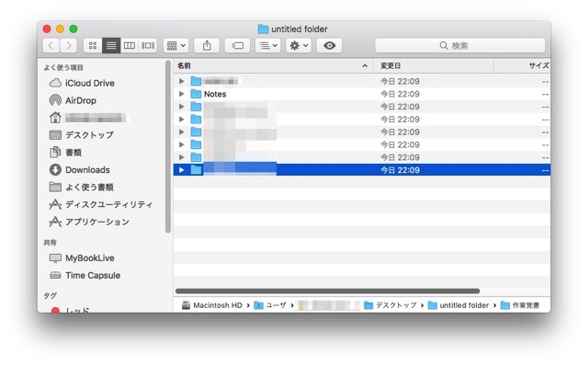The image size is (588, 366).
Task: Select MyBookLive shared device
Action: [82, 257]
